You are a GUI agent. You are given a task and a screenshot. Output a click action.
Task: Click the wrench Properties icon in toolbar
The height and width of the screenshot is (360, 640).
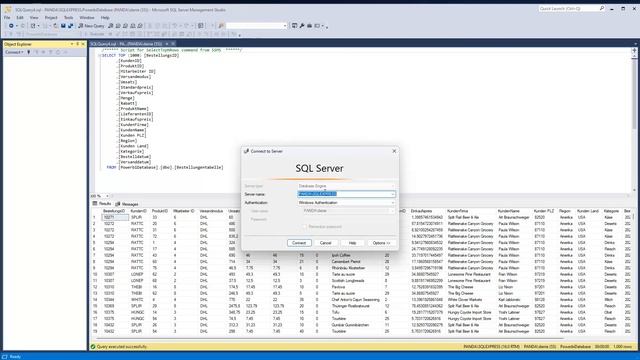302,26
